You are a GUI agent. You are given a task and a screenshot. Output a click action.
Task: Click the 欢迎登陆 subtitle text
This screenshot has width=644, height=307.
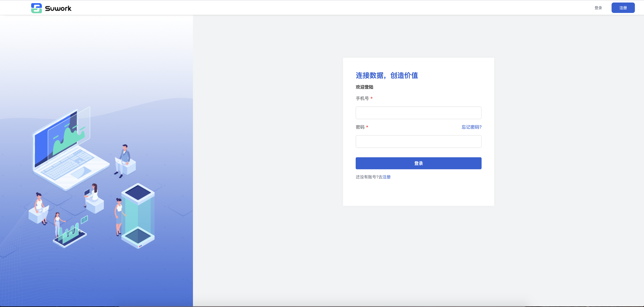[364, 87]
